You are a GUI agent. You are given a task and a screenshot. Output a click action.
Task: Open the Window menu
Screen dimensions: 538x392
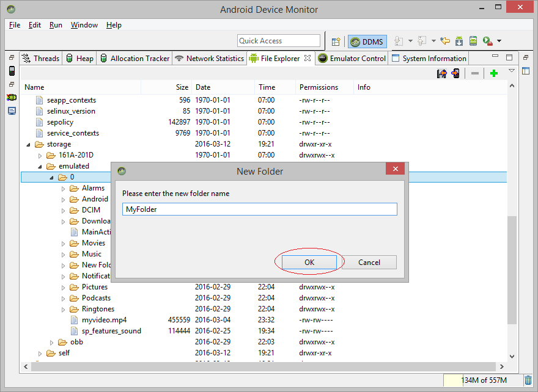[x=84, y=25]
